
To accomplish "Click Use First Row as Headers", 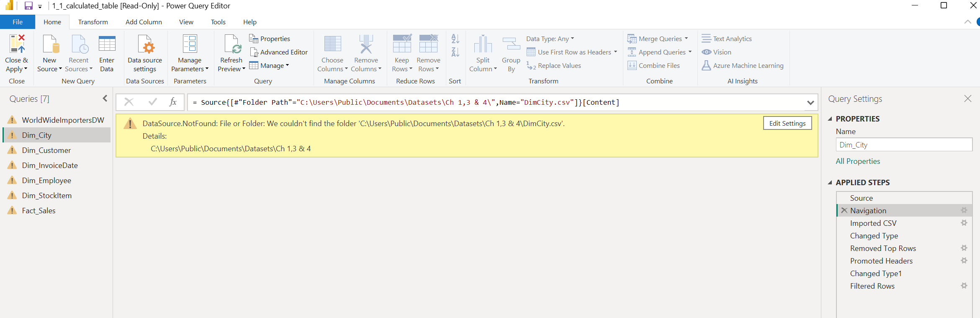I will pyautogui.click(x=571, y=52).
